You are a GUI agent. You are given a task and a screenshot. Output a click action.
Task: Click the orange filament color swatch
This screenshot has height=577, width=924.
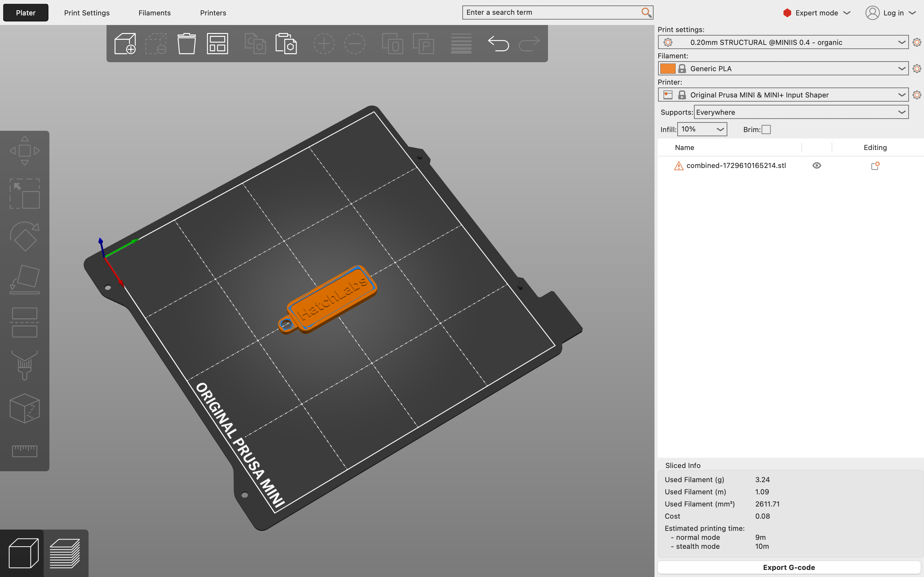667,69
